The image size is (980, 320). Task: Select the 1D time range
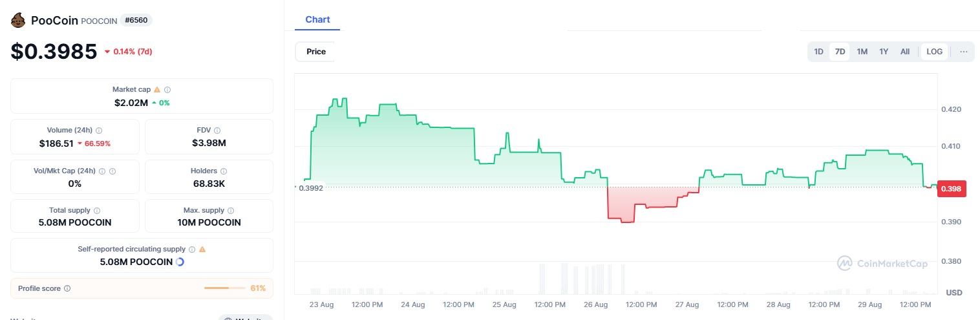(x=818, y=52)
